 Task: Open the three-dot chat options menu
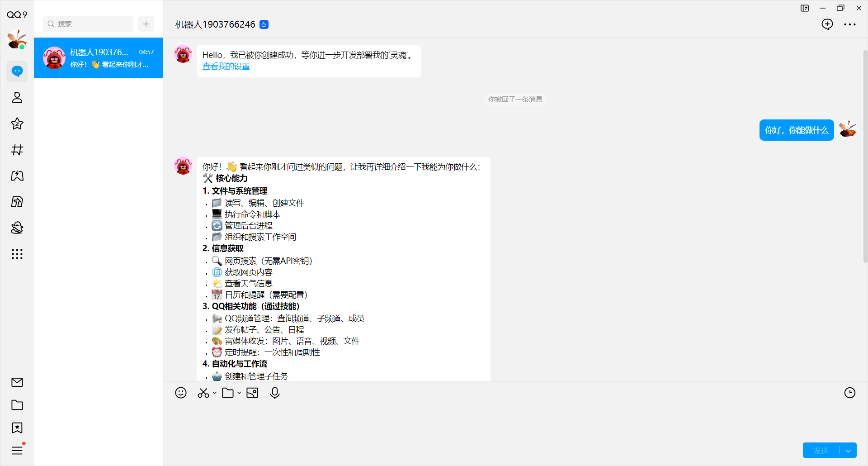click(849, 24)
